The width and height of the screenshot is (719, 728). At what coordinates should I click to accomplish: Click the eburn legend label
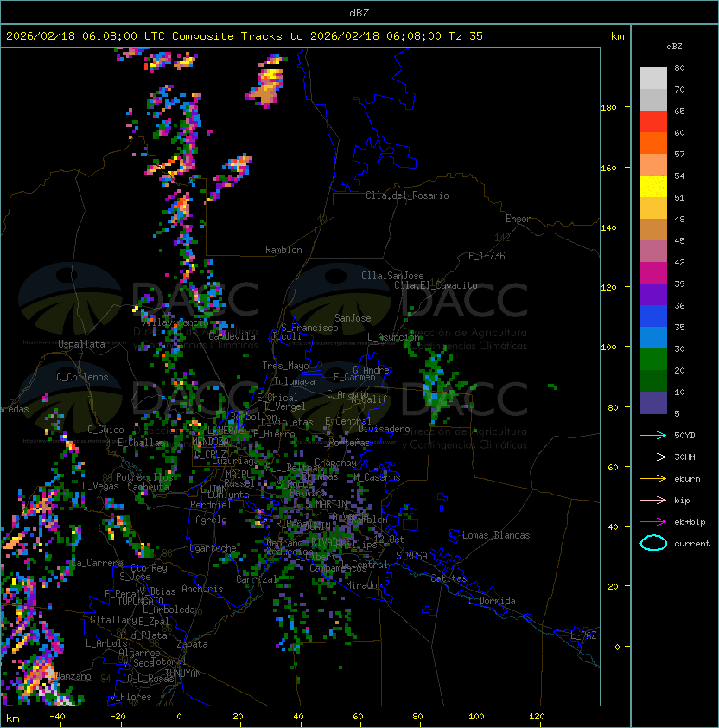point(687,479)
